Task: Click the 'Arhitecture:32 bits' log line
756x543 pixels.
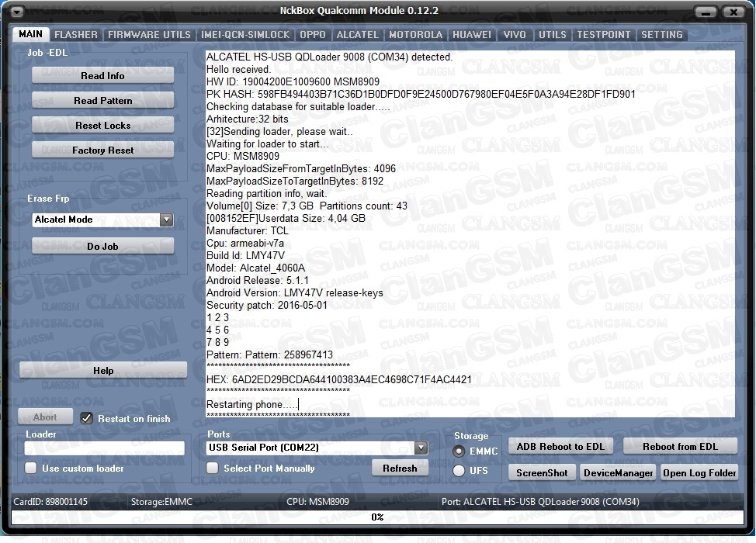Action: [248, 119]
